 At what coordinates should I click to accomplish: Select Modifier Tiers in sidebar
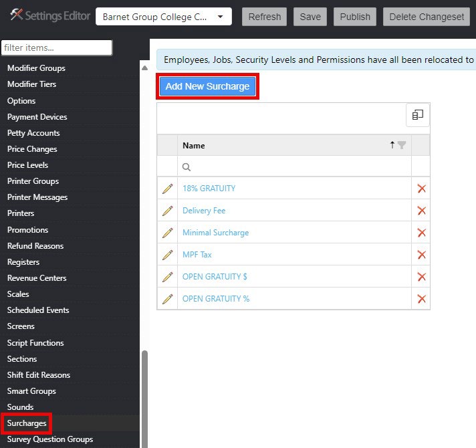point(31,84)
